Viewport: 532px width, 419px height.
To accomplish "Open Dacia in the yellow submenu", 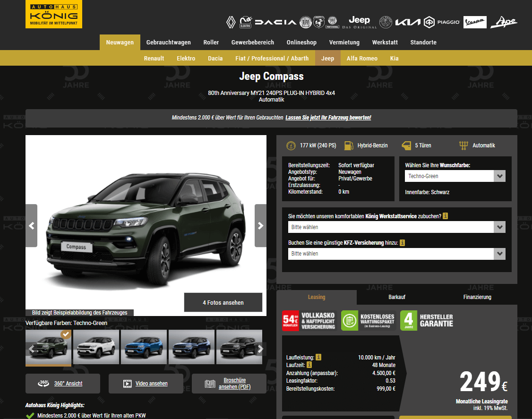I will 215,59.
